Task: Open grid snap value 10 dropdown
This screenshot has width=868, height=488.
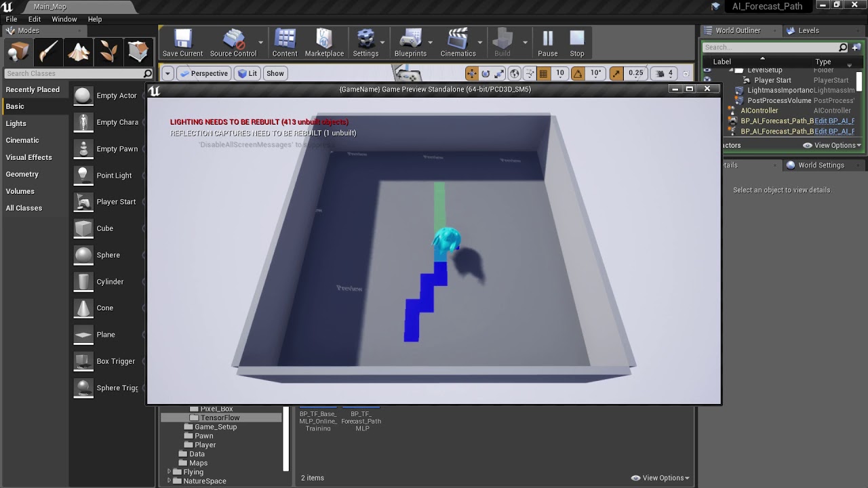Action: tap(560, 73)
